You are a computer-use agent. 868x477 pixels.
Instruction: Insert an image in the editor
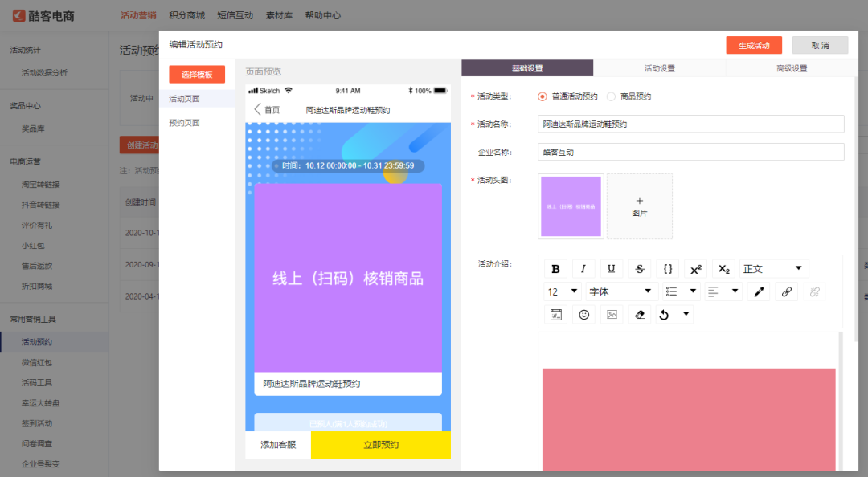tap(612, 314)
